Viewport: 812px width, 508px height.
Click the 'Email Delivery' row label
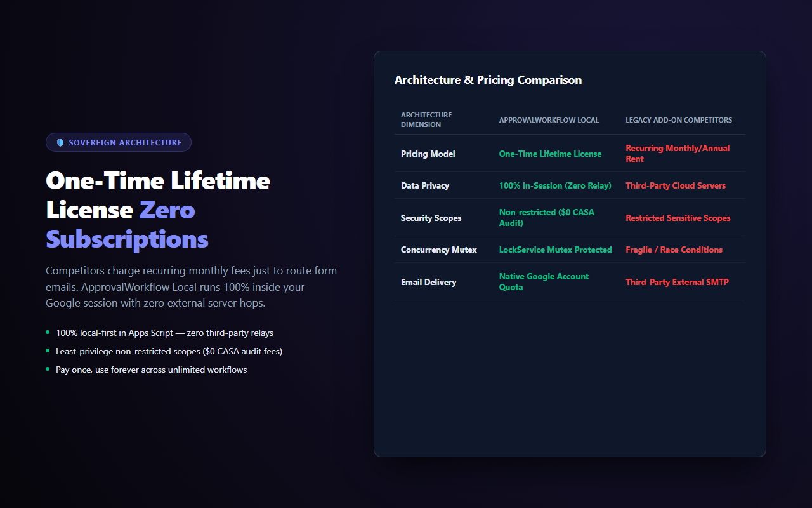pyautogui.click(x=428, y=282)
